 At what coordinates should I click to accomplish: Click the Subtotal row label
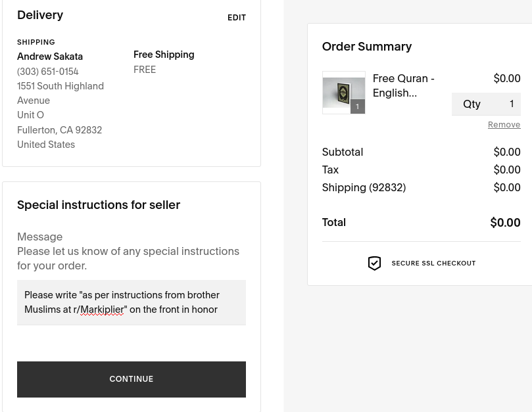pos(342,152)
